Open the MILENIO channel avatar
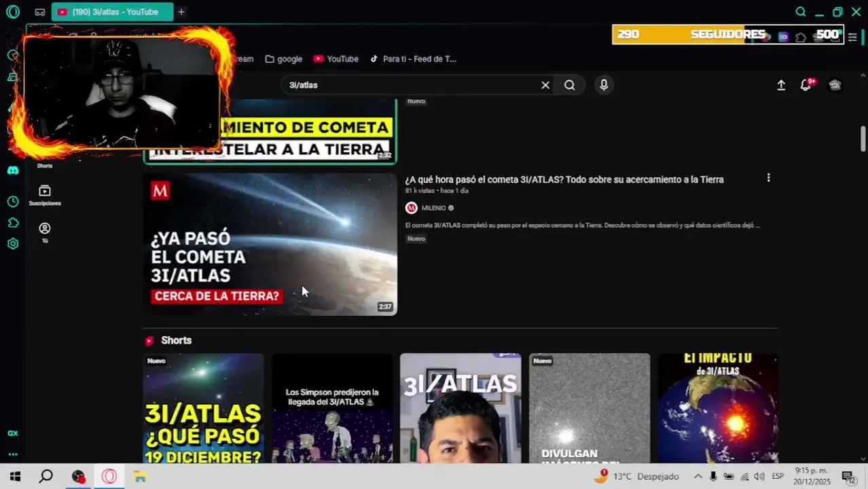The height and width of the screenshot is (489, 868). (x=411, y=208)
